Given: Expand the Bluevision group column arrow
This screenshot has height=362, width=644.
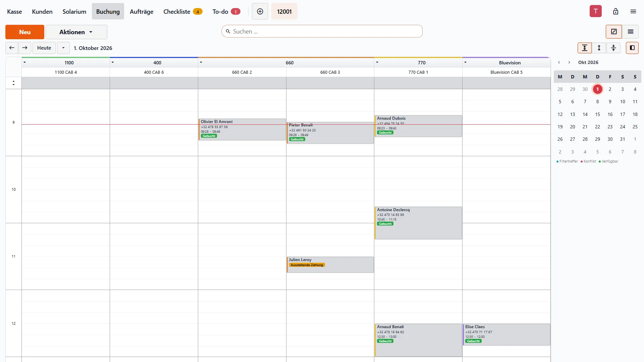Looking at the screenshot, I should point(465,62).
